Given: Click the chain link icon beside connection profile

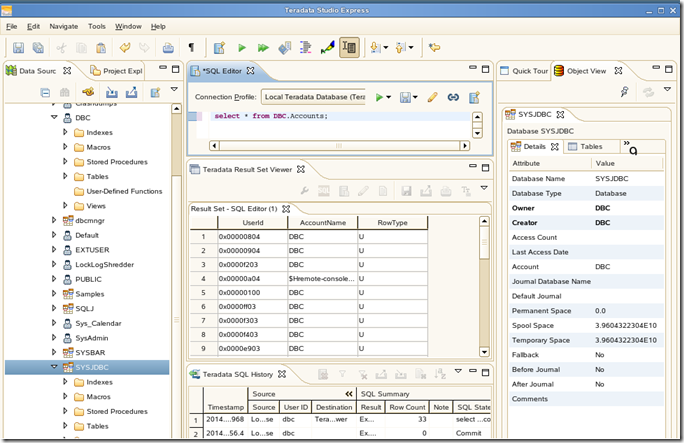Looking at the screenshot, I should tap(453, 97).
